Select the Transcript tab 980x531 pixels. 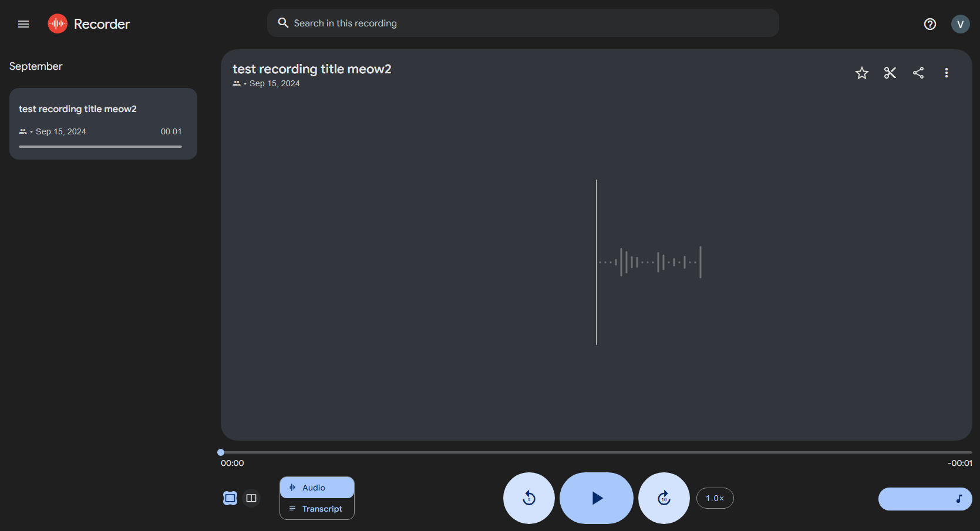point(317,509)
